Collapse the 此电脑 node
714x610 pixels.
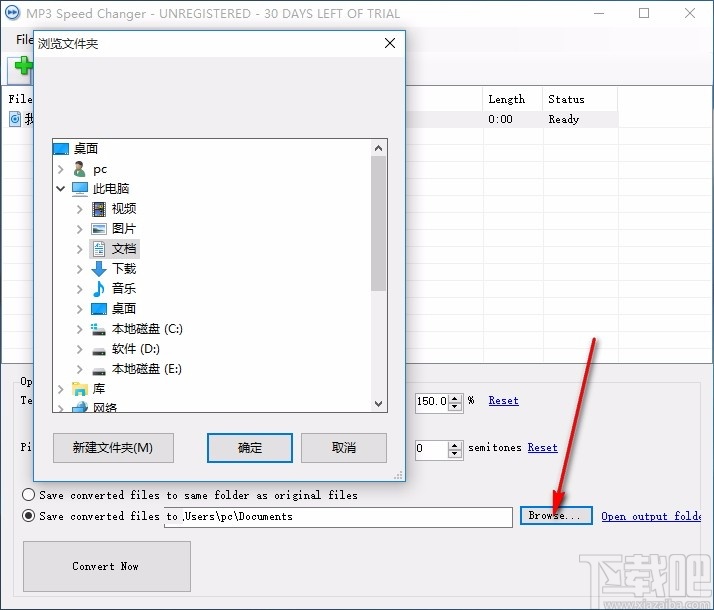tap(61, 188)
